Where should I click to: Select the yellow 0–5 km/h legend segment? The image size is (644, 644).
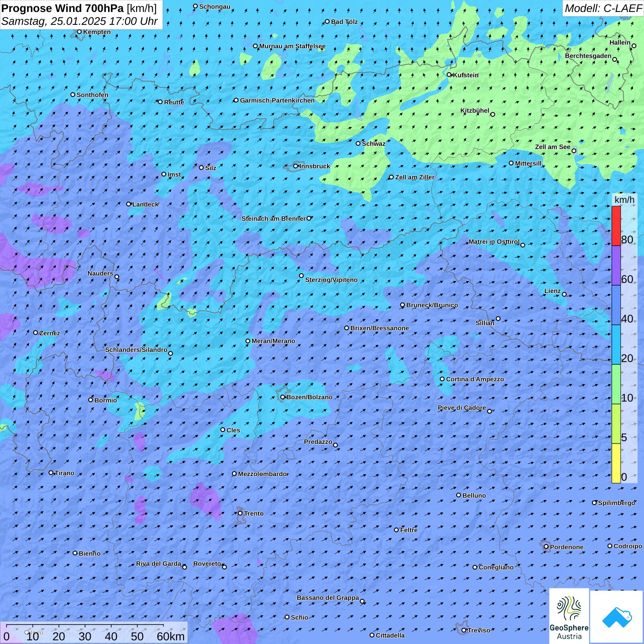tap(616, 463)
